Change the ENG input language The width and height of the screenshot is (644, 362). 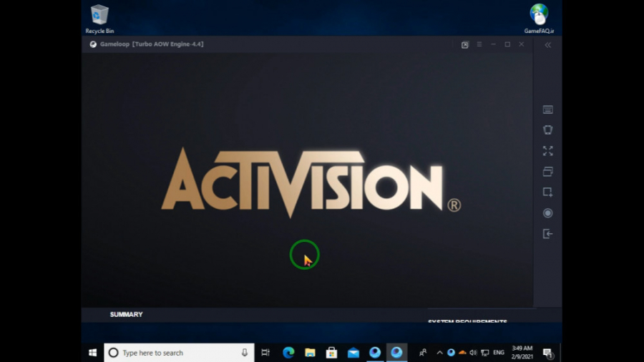click(499, 353)
